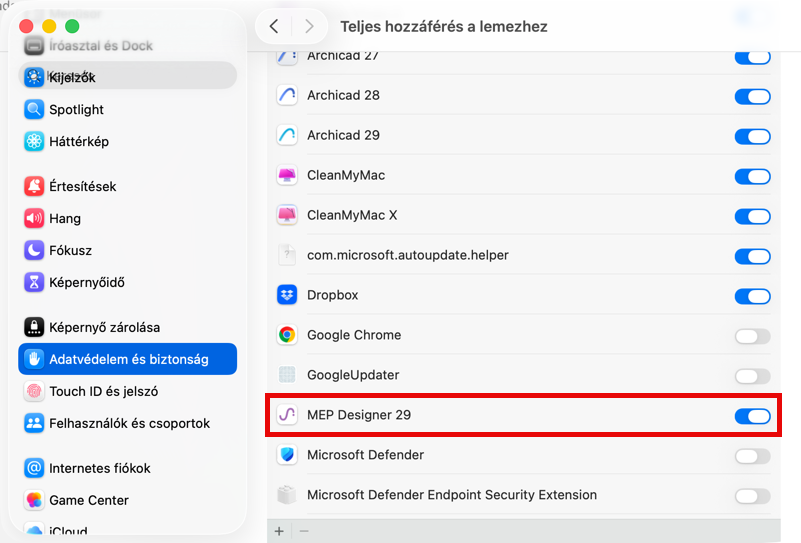Select the Google Chrome row label
Screen dimensions: 801x543
click(354, 335)
